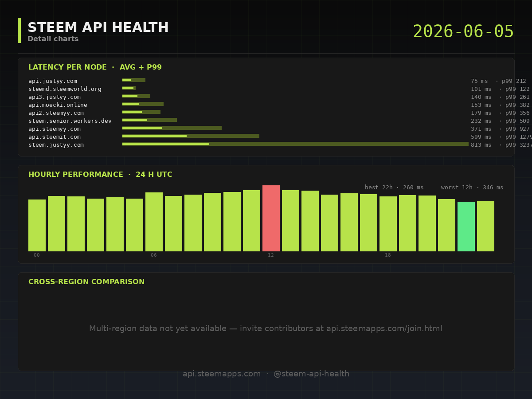Select the api.steemit.com node label
This screenshot has width=532, height=399.
(x=55, y=137)
